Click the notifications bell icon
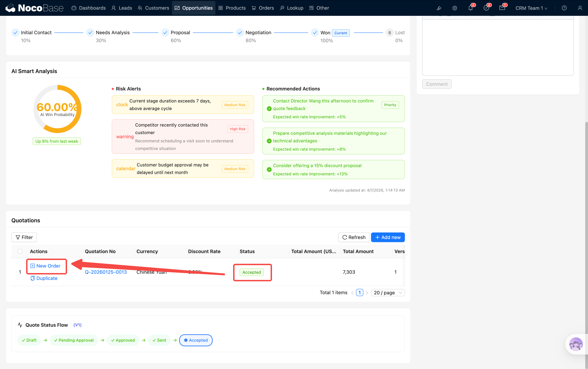Screen dimensions: 588x369 click(470, 8)
